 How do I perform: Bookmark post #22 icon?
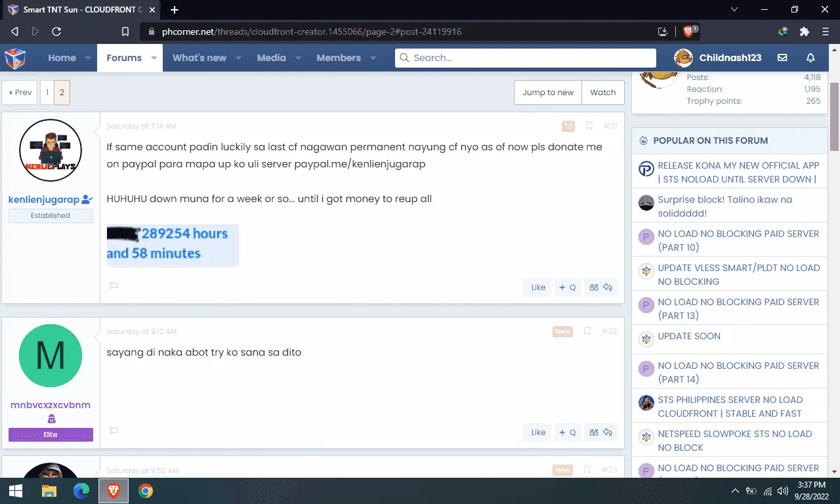[589, 331]
